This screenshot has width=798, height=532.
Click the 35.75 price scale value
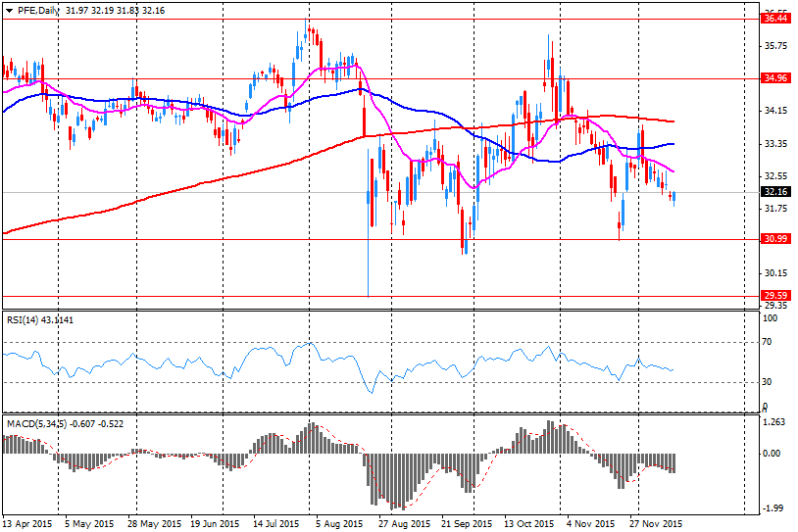[775, 46]
